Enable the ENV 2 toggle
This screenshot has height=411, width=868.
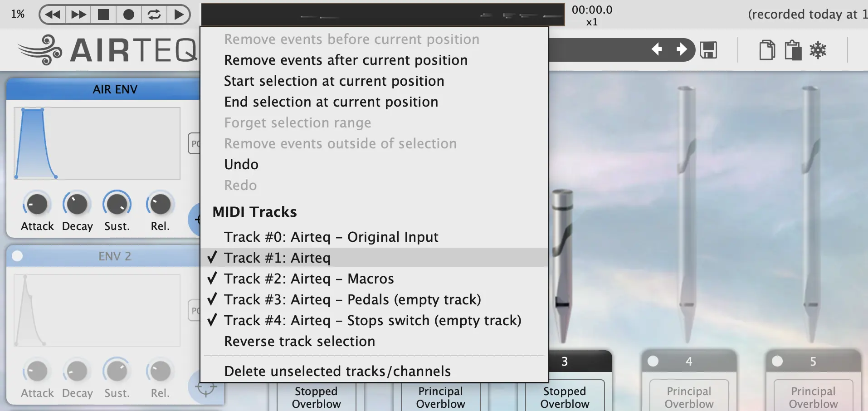tap(17, 256)
